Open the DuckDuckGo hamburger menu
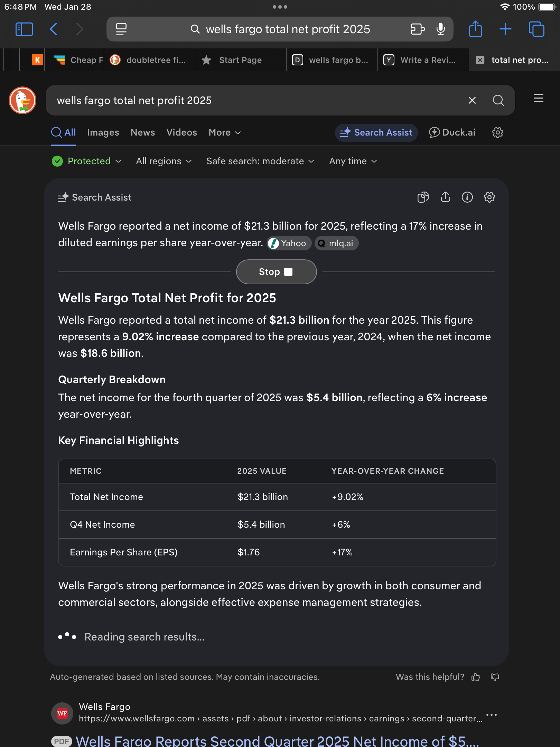The height and width of the screenshot is (747, 560). 538,99
